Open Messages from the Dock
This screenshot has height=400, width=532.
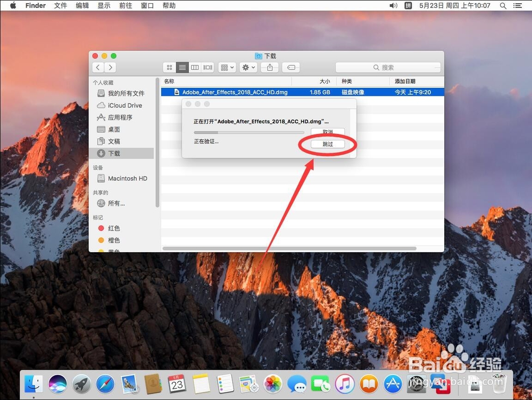pyautogui.click(x=297, y=384)
